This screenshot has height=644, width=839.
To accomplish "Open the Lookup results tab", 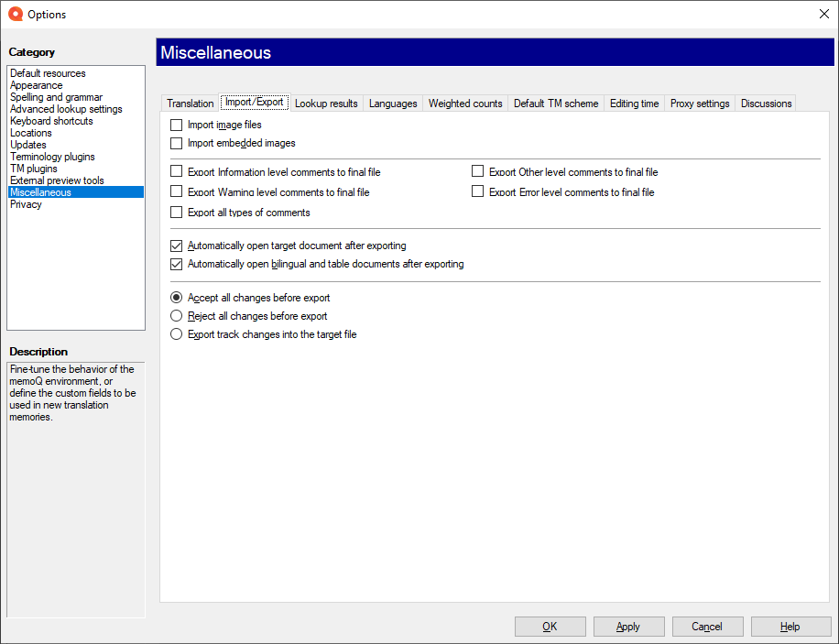I will coord(326,104).
